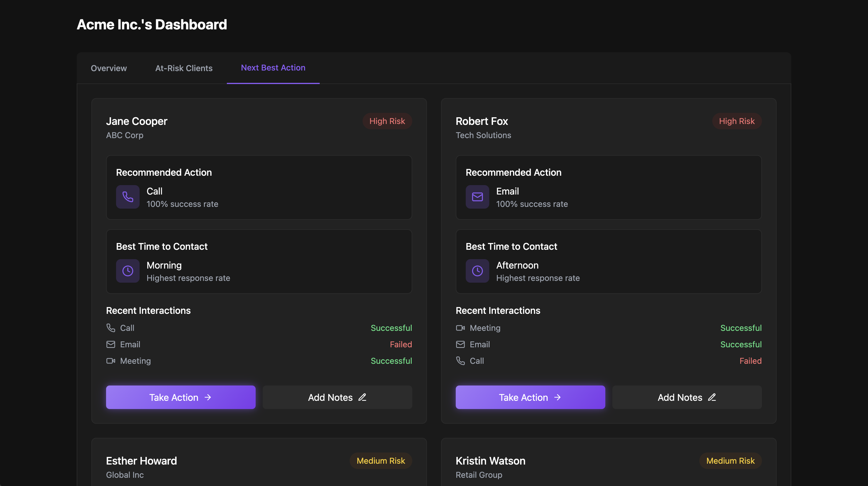Click Successful status on Robert Fox's Email row
Viewport: 868px width, 486px height.
(x=741, y=344)
